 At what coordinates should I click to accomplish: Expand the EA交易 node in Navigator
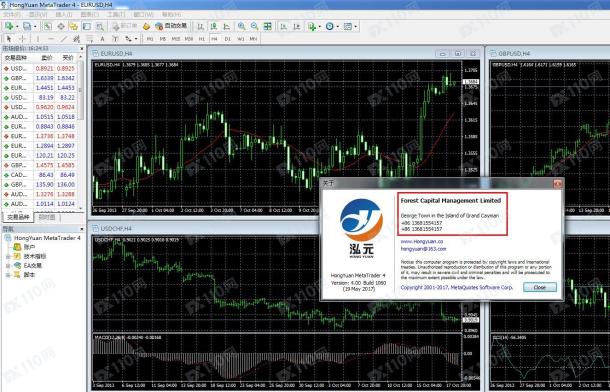(8, 266)
